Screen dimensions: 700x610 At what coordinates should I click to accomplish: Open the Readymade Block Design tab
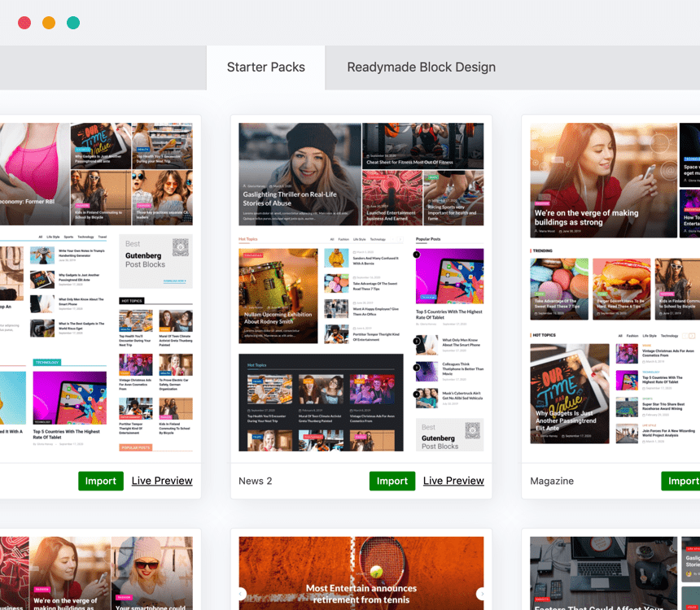[x=421, y=68]
